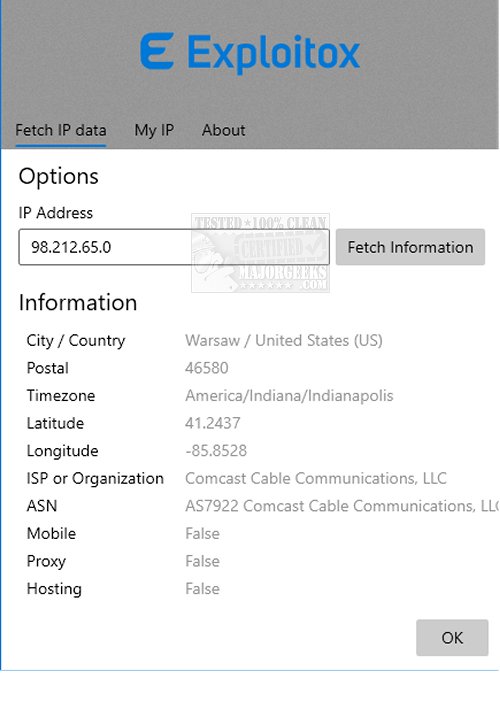The height and width of the screenshot is (716, 500).
Task: Click the Exploitox E logo icon
Action: coord(157,51)
